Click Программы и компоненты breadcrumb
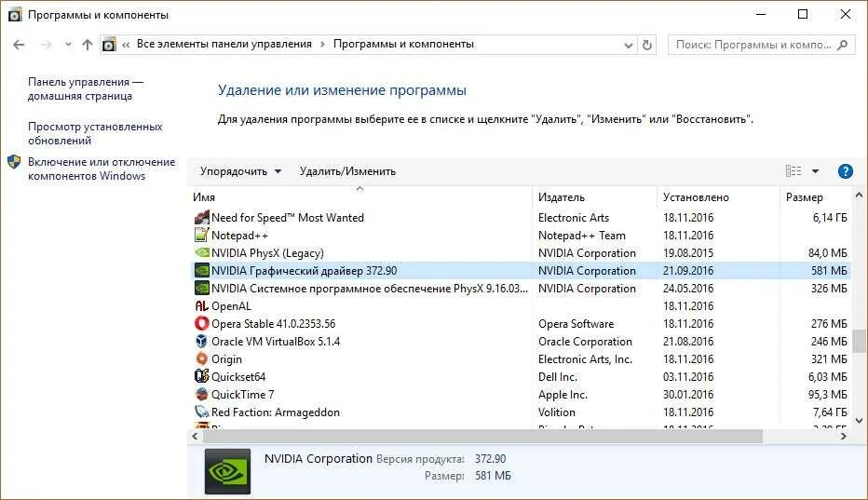868x500 pixels. click(403, 44)
